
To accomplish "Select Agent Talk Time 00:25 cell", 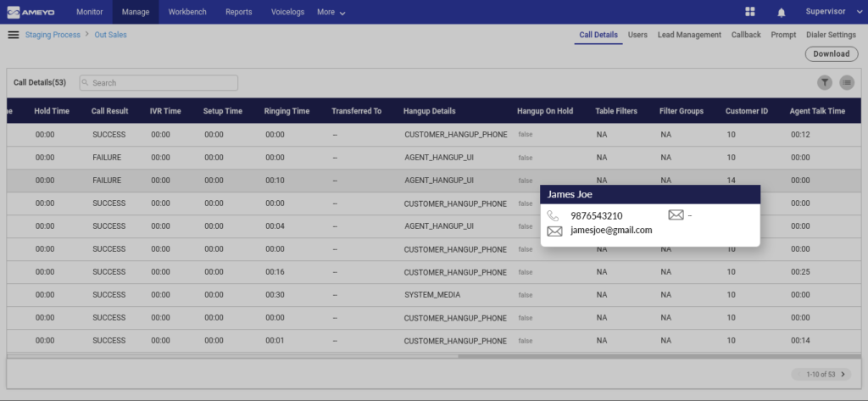I will [800, 272].
